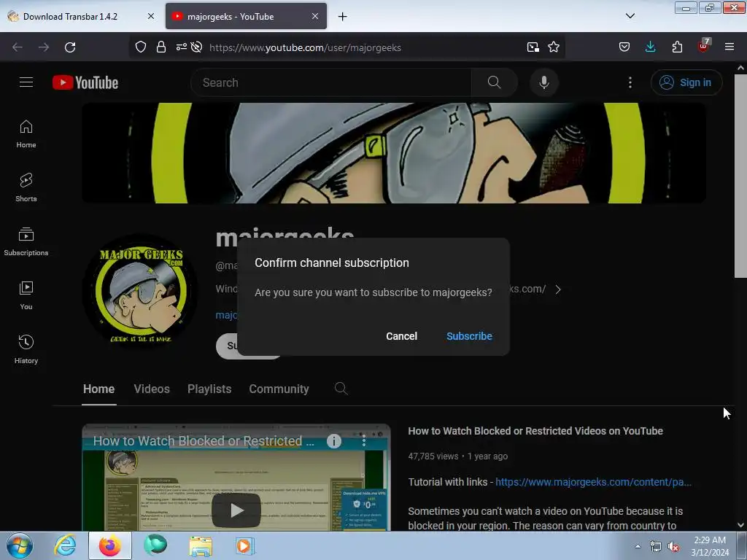Open the featured video more options menu
This screenshot has height=560, width=747.
pyautogui.click(x=363, y=441)
